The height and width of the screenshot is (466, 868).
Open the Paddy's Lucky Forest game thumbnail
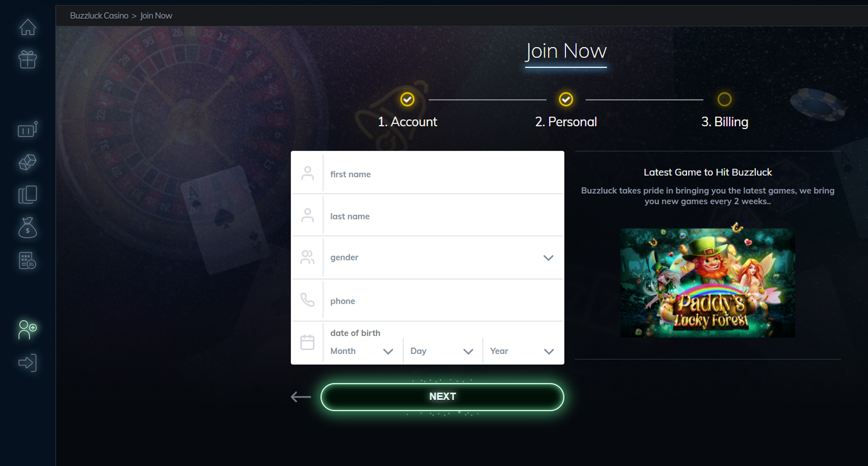point(708,282)
